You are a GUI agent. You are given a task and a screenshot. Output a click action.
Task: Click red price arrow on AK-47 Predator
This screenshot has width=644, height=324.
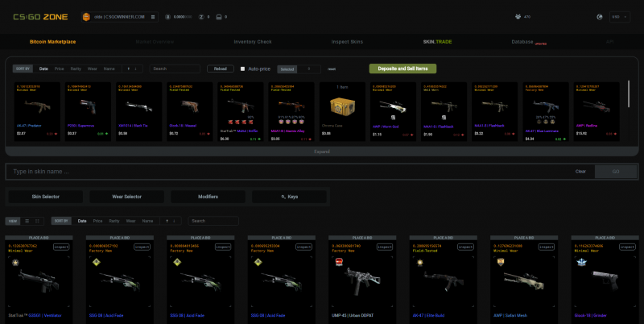tap(56, 134)
